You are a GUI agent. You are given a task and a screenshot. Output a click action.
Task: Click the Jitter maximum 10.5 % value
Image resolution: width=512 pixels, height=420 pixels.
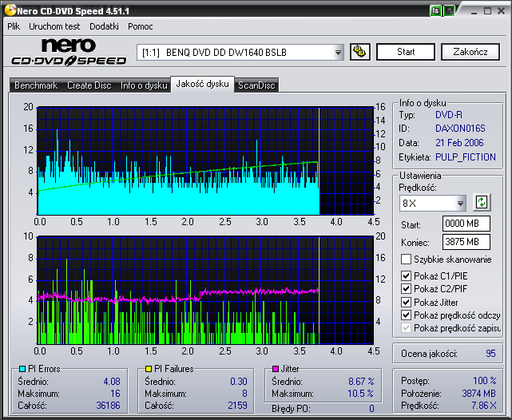(x=360, y=394)
